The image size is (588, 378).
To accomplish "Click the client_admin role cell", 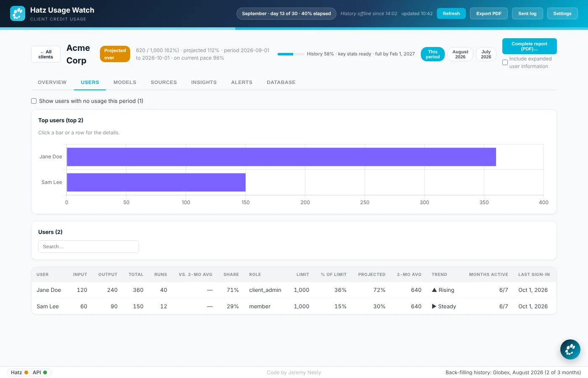I will (265, 290).
